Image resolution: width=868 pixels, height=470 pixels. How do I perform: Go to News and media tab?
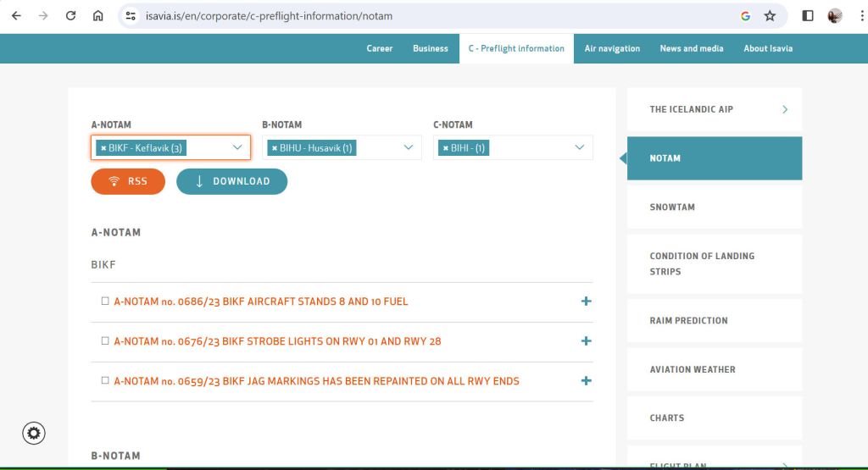coord(692,48)
